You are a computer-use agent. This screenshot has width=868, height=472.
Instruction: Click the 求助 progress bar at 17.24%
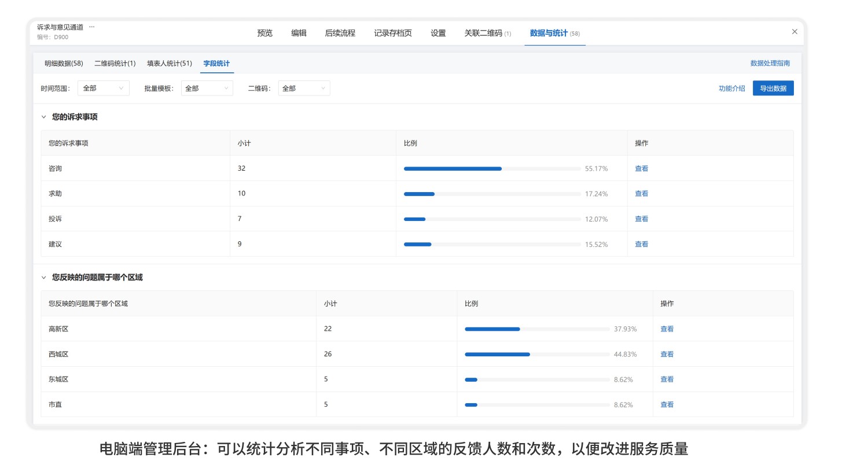(492, 194)
